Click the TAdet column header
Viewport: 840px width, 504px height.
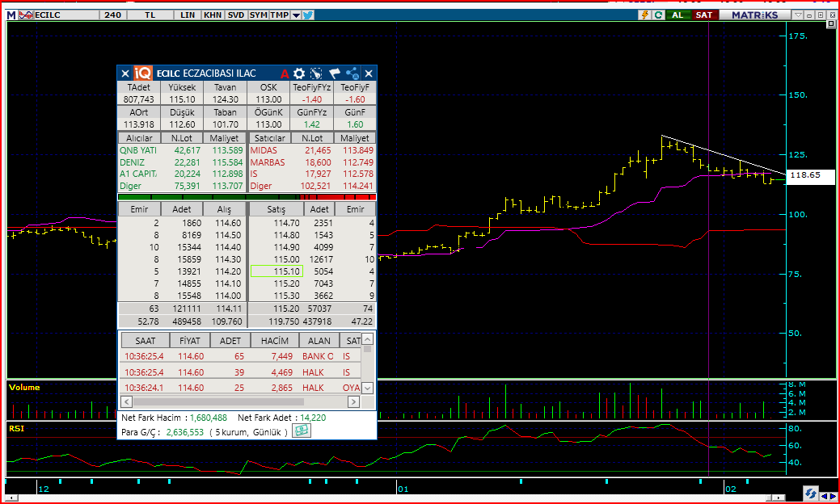pos(139,87)
